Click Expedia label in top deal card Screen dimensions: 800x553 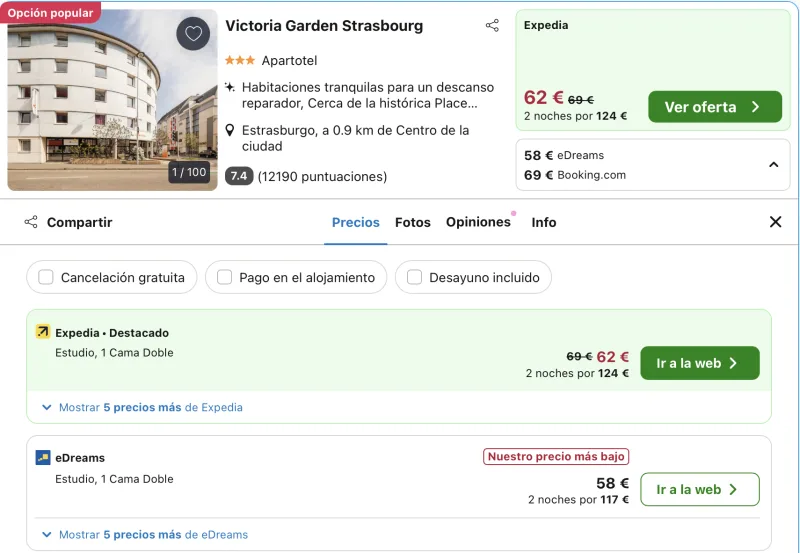tap(546, 25)
